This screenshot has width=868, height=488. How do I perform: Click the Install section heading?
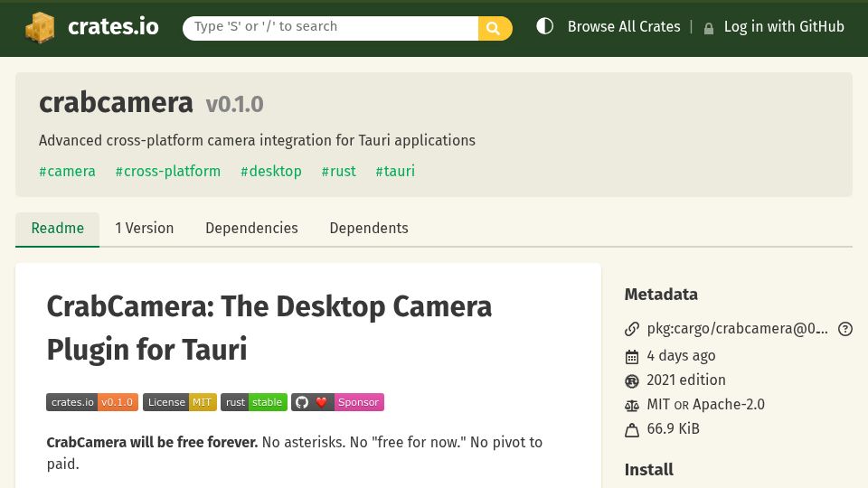[x=649, y=470]
